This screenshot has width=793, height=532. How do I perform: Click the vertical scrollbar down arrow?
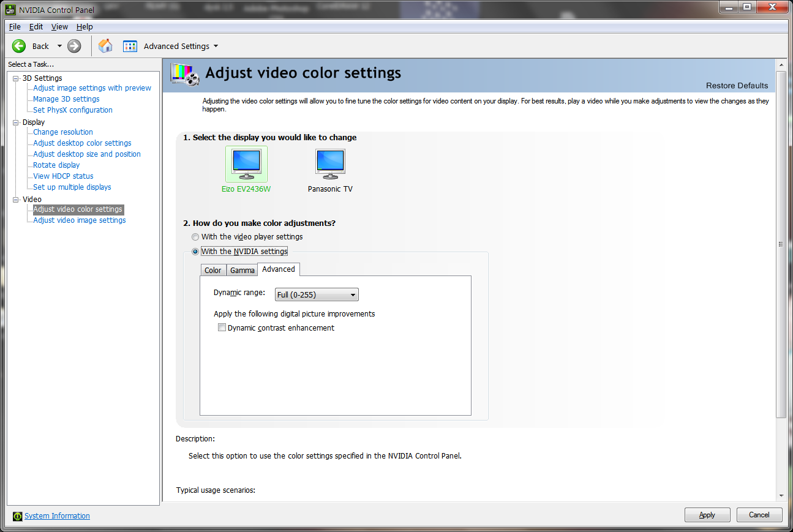(781, 495)
